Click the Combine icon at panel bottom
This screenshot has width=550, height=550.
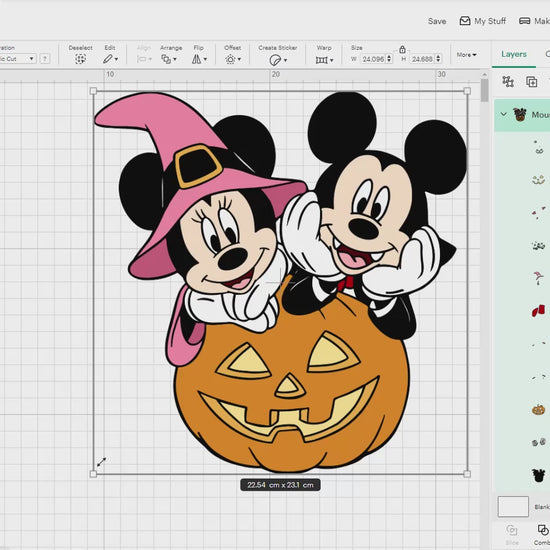coord(543,530)
